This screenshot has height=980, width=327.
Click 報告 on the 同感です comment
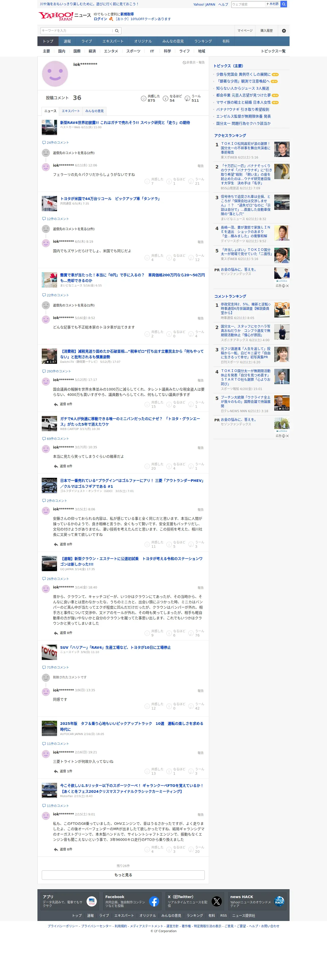[x=201, y=691]
